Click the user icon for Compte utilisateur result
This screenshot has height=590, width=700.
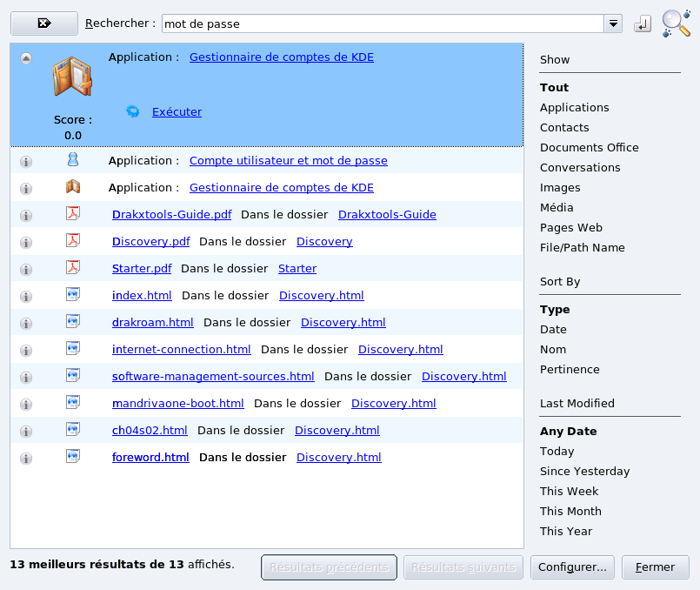(x=73, y=159)
